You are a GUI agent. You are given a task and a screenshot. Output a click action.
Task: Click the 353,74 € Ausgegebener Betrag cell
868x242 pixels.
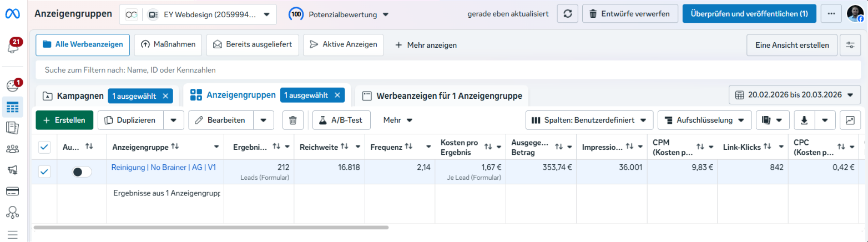point(541,172)
